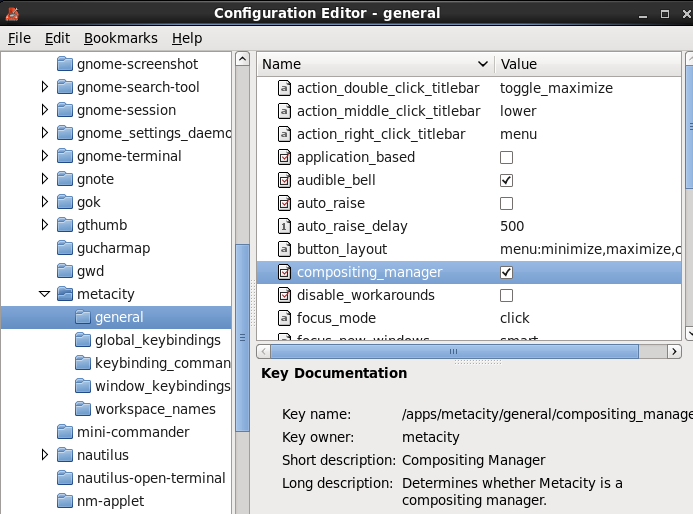The image size is (693, 514).
Task: Click the boolean icon beside disable_workarounds
Action: 285,295
